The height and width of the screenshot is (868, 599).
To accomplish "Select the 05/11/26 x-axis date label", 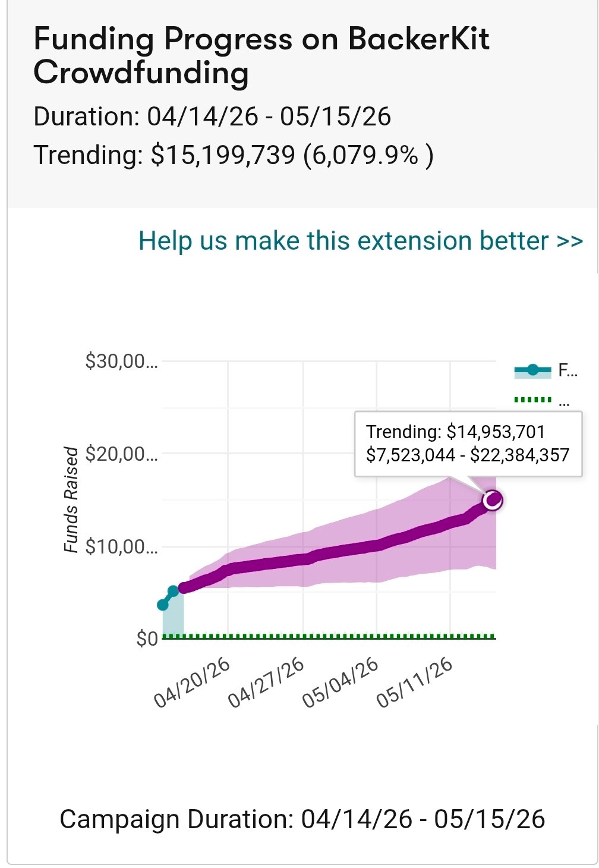I will pos(415,684).
